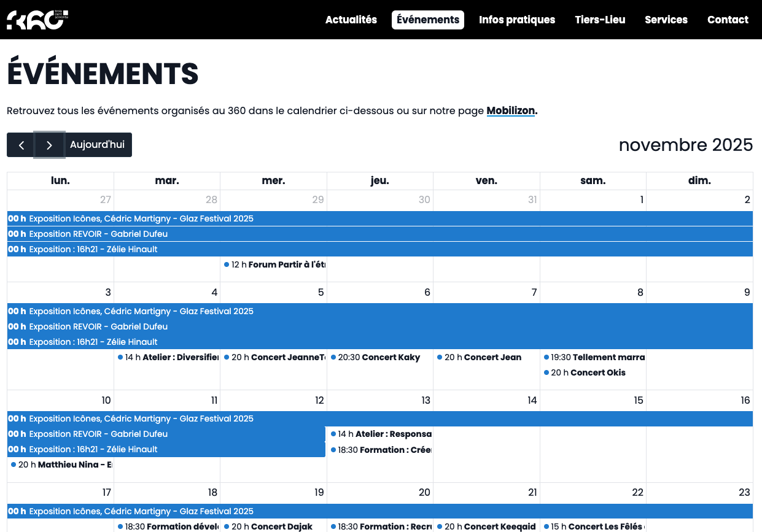The height and width of the screenshot is (532, 762).
Task: Open the 20 h Matthieu Nina event
Action: [x=63, y=465]
